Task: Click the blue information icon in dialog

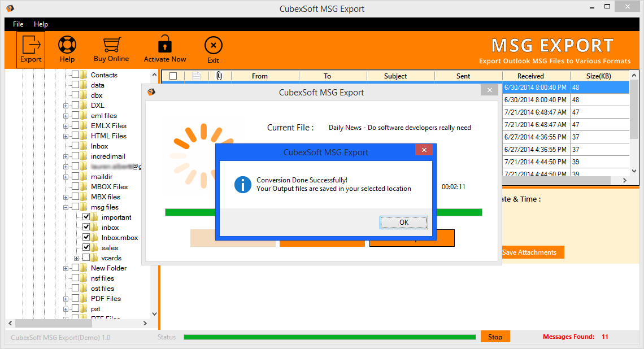Action: pyautogui.click(x=243, y=184)
